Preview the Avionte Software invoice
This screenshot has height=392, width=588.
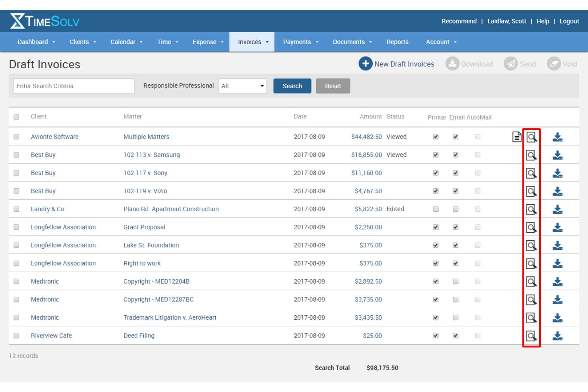532,137
